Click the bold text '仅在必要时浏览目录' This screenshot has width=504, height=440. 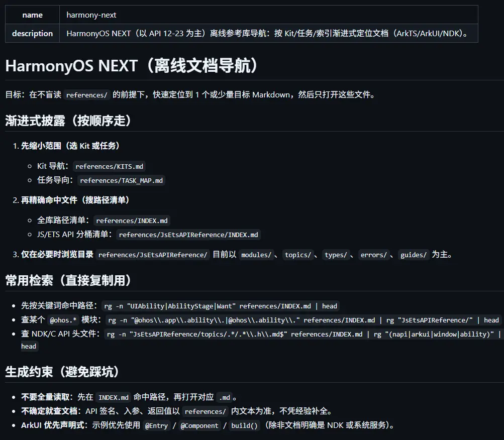pos(57,255)
